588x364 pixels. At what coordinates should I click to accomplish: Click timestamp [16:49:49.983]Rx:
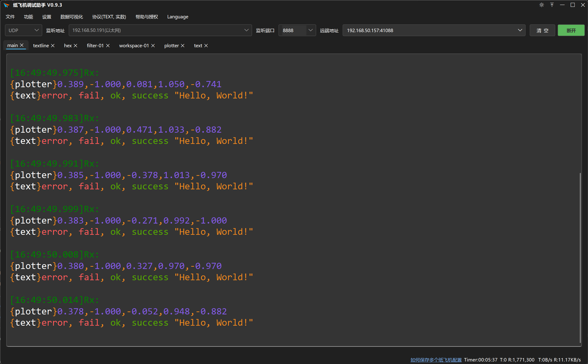point(54,118)
